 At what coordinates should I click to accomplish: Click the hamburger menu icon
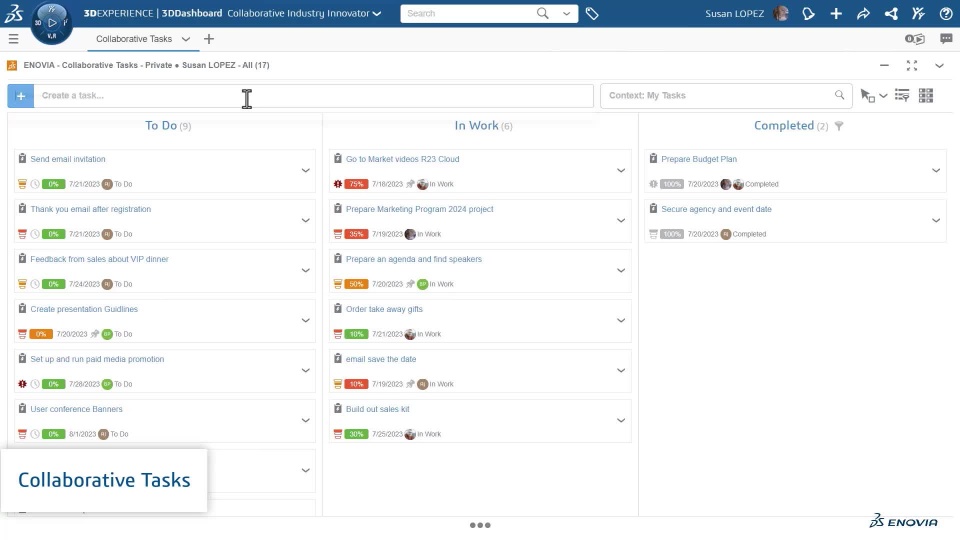13,39
